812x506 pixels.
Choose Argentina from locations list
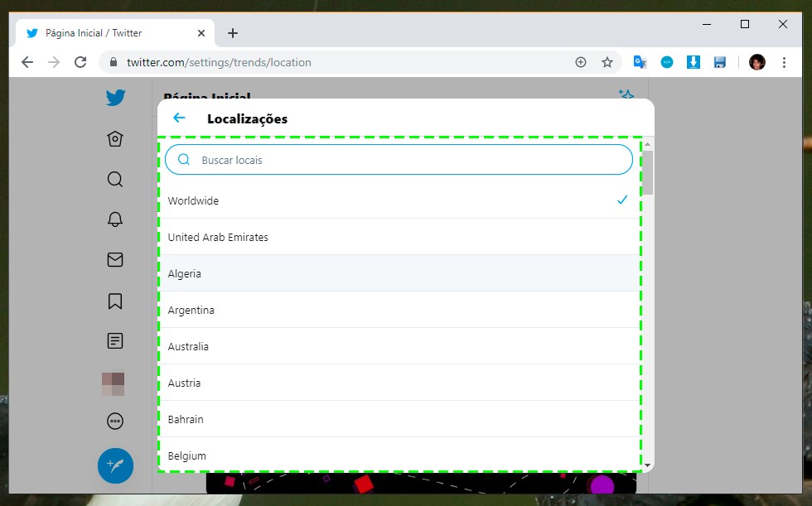click(399, 310)
